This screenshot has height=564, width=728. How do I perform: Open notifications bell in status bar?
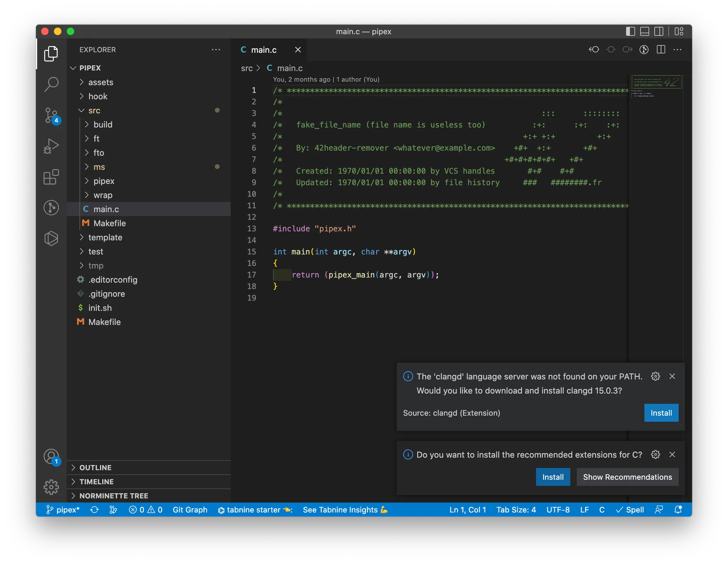pyautogui.click(x=678, y=510)
